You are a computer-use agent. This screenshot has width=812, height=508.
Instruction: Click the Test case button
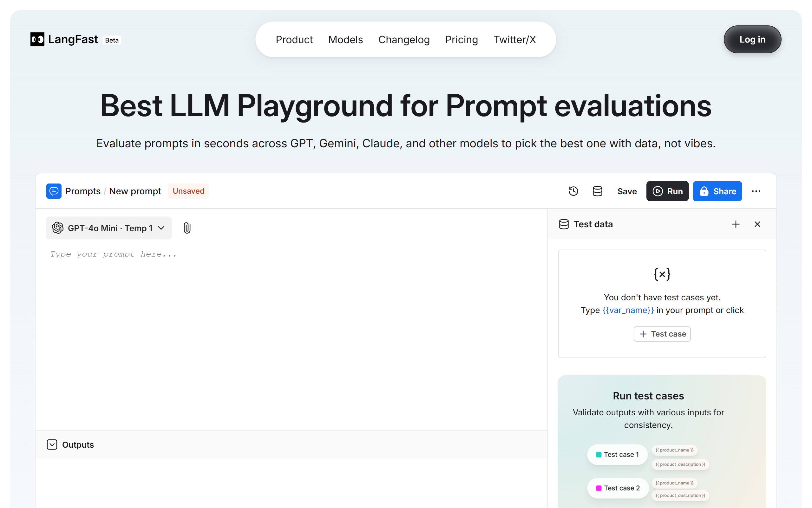(x=662, y=334)
